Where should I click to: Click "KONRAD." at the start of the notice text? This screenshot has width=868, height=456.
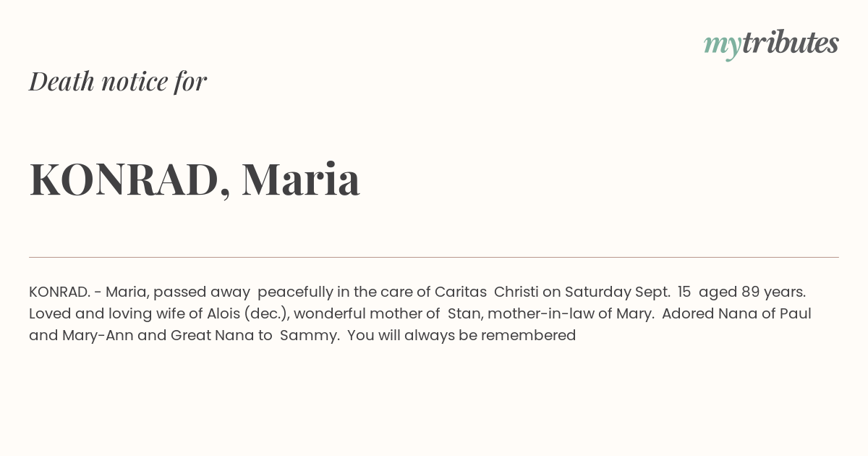(x=59, y=292)
